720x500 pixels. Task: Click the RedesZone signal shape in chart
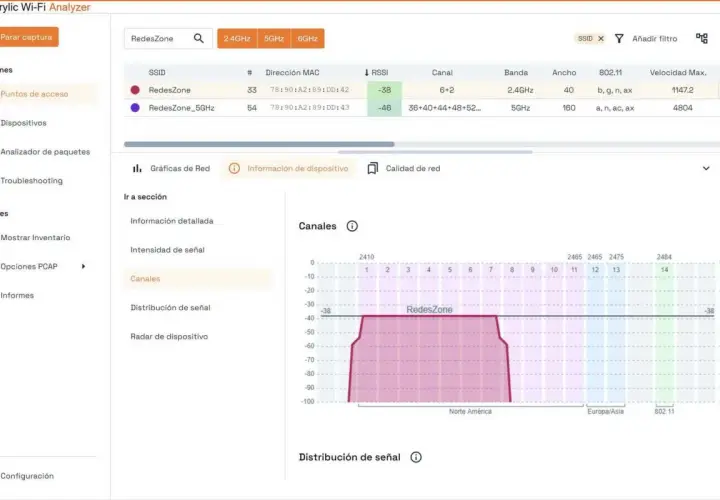(429, 359)
